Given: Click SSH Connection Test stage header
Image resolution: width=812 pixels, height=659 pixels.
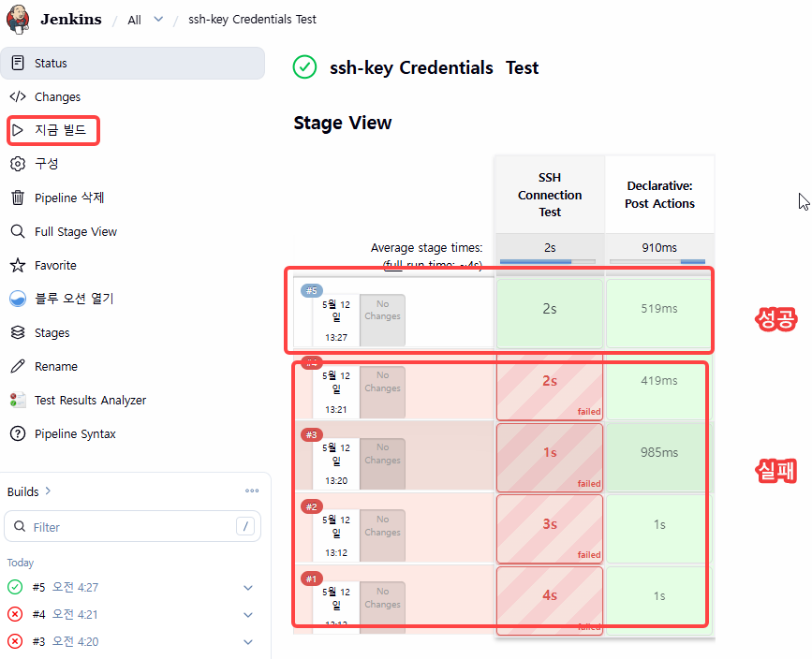Looking at the screenshot, I should pos(550,195).
